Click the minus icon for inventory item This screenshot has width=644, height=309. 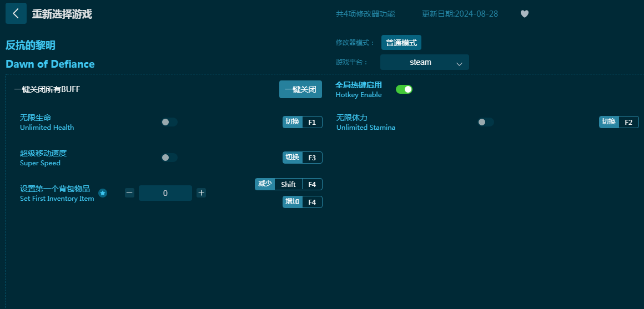tap(129, 193)
